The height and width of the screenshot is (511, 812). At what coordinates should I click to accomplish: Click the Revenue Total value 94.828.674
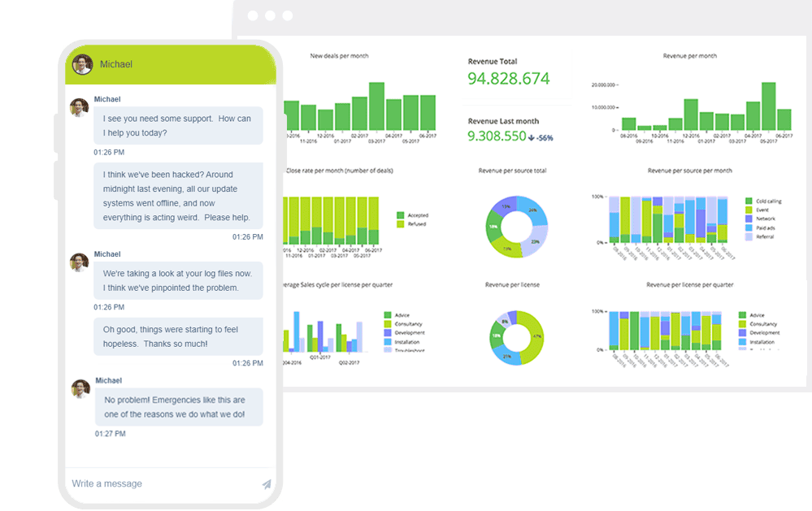tap(509, 79)
